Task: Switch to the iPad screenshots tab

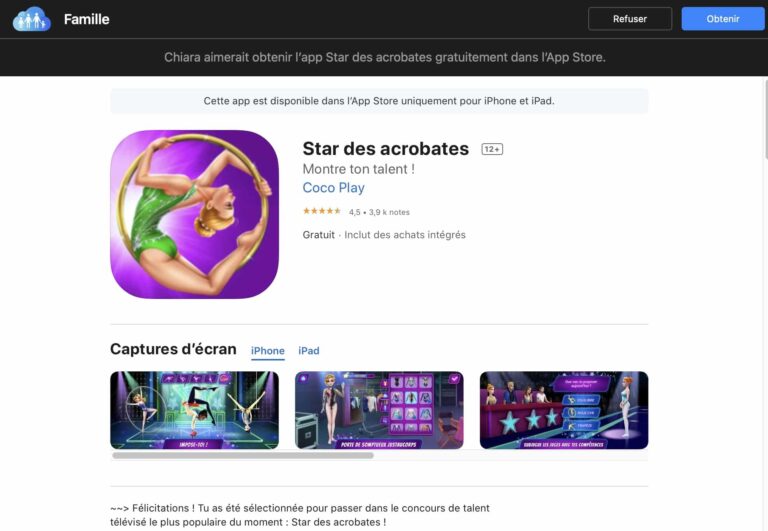Action: (309, 351)
